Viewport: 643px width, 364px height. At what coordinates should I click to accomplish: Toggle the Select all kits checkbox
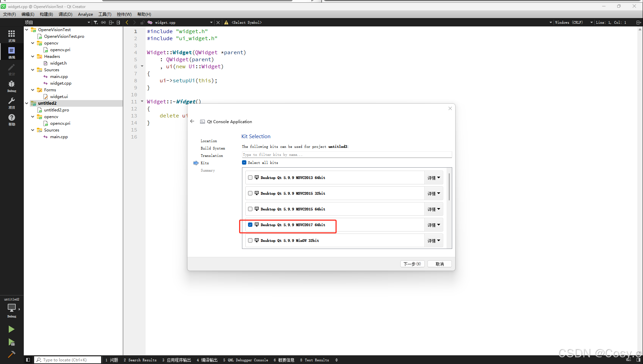[244, 163]
